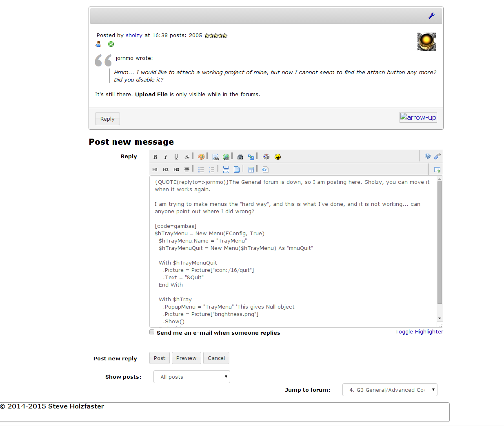The height and width of the screenshot is (426, 504).
Task: Click the "[code=gambas]" line in the textarea
Action: coord(175,226)
